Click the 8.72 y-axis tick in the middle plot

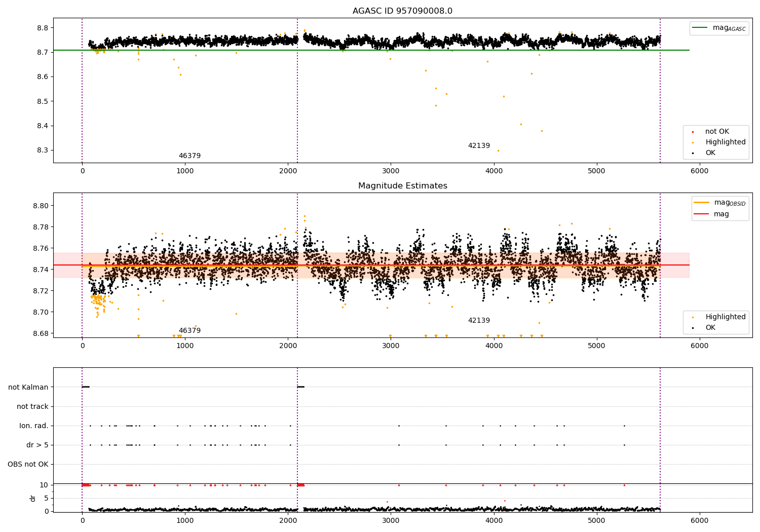click(40, 291)
